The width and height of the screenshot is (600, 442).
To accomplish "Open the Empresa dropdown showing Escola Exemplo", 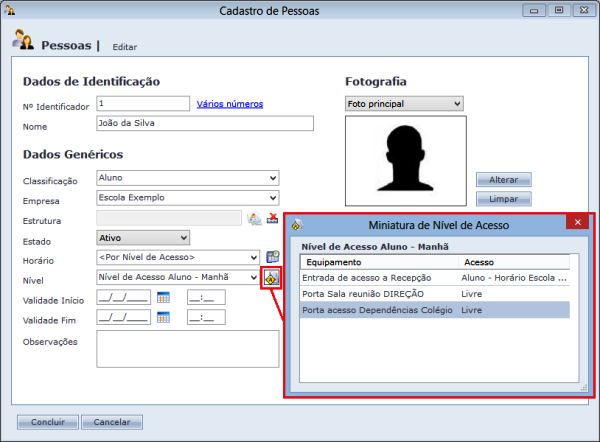I will click(187, 198).
